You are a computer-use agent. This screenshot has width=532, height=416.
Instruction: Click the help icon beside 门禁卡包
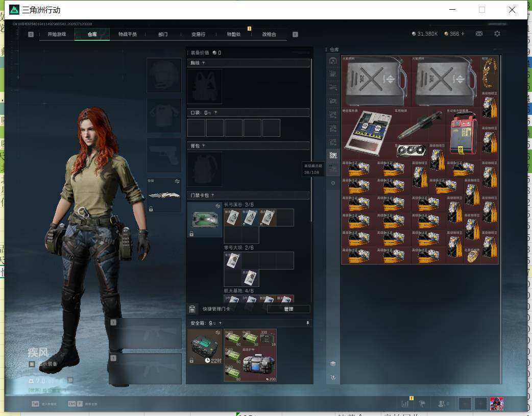[213, 195]
